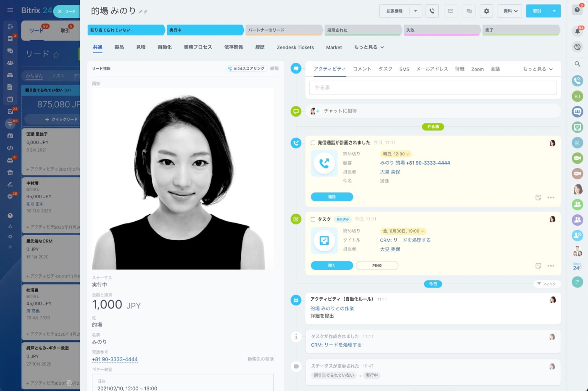Open the BJ avatar in right sidebar
This screenshot has width=588, height=391.
click(x=577, y=96)
